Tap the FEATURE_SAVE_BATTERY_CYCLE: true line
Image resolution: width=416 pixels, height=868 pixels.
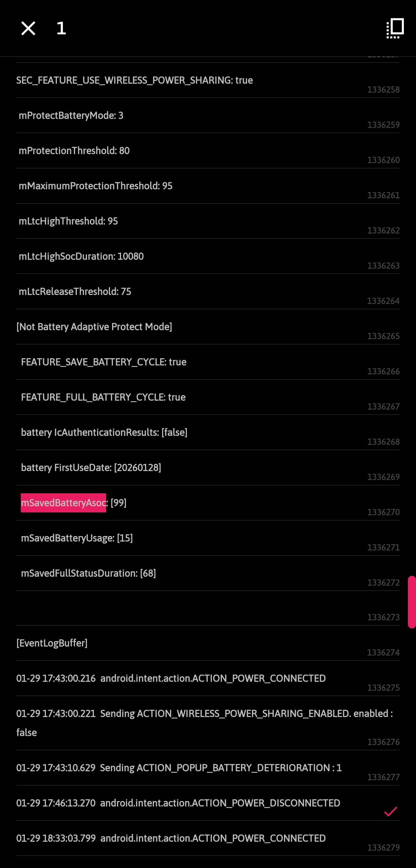click(x=103, y=362)
